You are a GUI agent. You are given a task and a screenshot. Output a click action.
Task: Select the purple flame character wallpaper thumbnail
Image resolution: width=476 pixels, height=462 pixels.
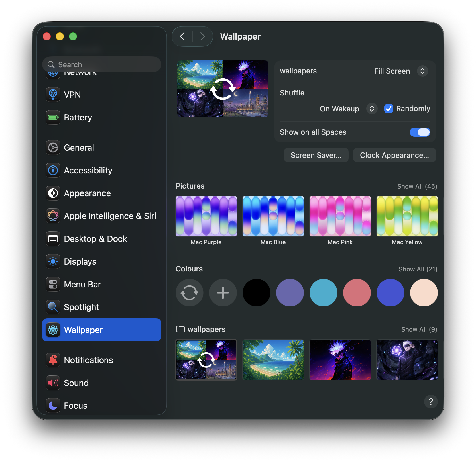[x=340, y=360]
